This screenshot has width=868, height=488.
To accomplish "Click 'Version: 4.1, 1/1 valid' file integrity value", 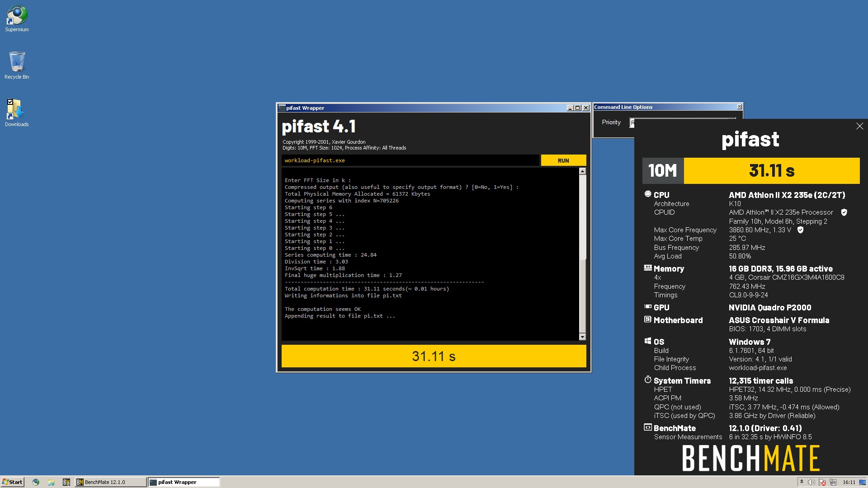I will tap(760, 359).
